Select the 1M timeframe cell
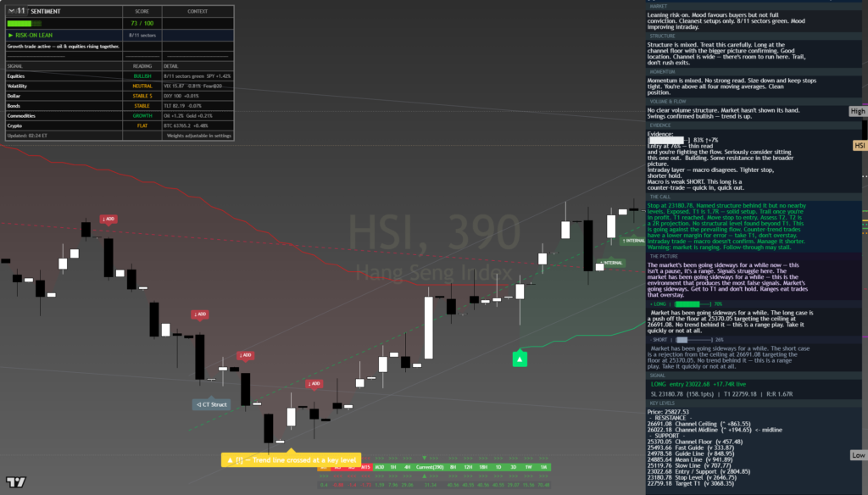 click(543, 467)
